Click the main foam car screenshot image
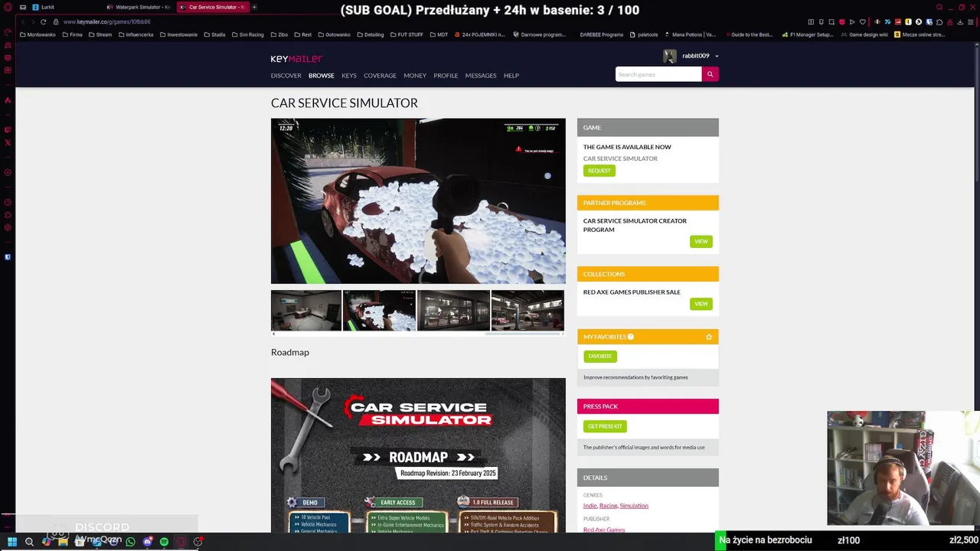 coord(418,201)
